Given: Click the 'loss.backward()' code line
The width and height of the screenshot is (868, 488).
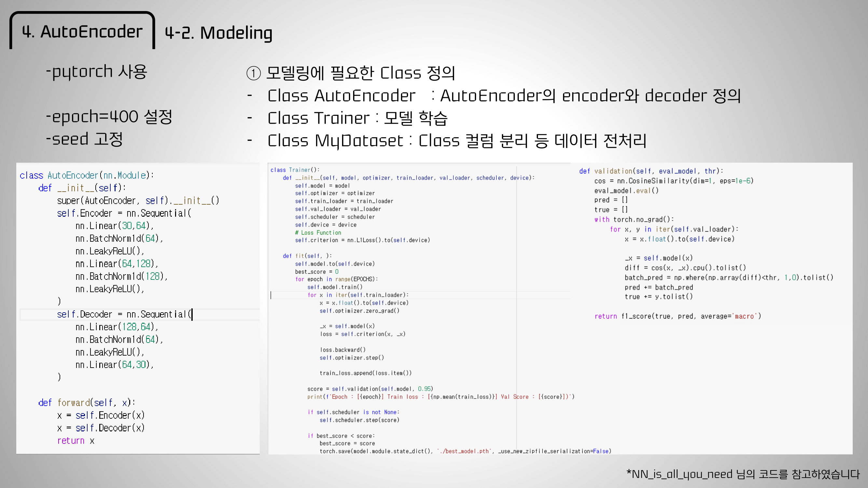Looking at the screenshot, I should pyautogui.click(x=343, y=350).
